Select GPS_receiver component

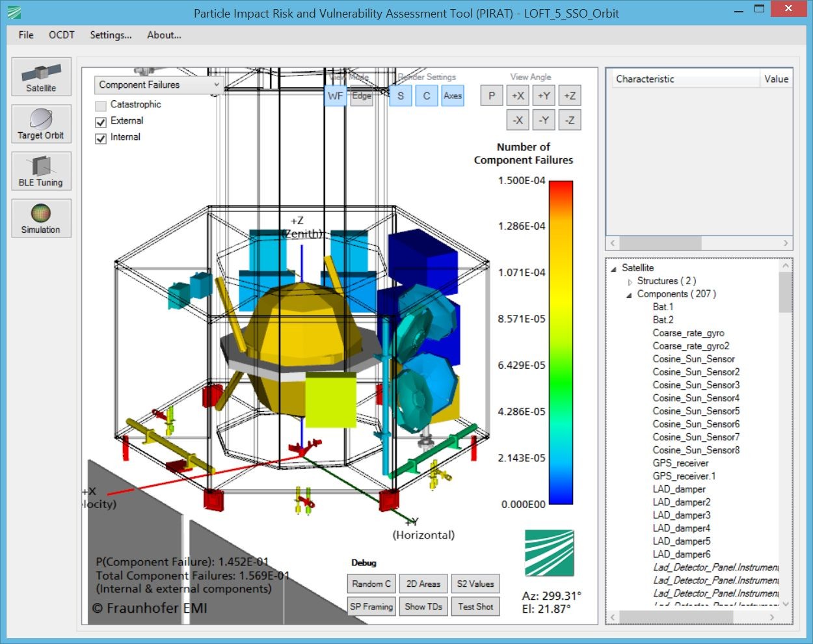(x=680, y=463)
